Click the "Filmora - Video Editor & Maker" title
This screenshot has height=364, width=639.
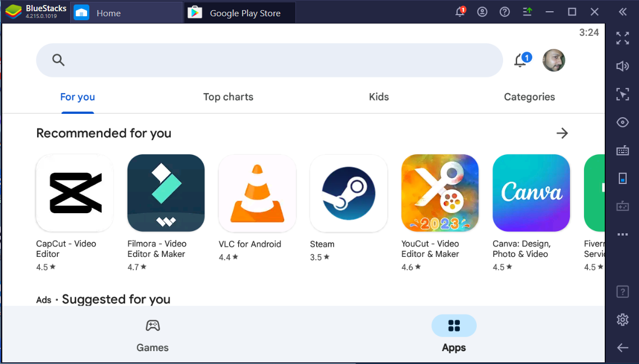pyautogui.click(x=157, y=249)
